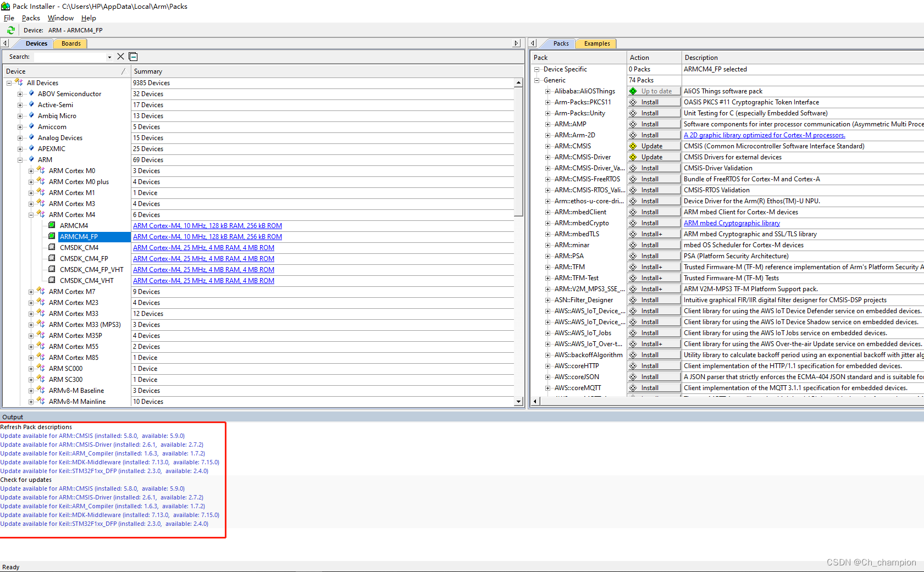Install the Arm-Packs::PKCS11 pack
924x572 pixels.
pos(654,102)
